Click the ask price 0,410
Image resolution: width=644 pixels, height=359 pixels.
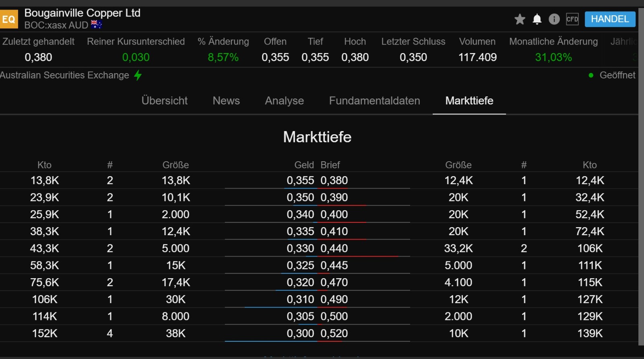[334, 232]
